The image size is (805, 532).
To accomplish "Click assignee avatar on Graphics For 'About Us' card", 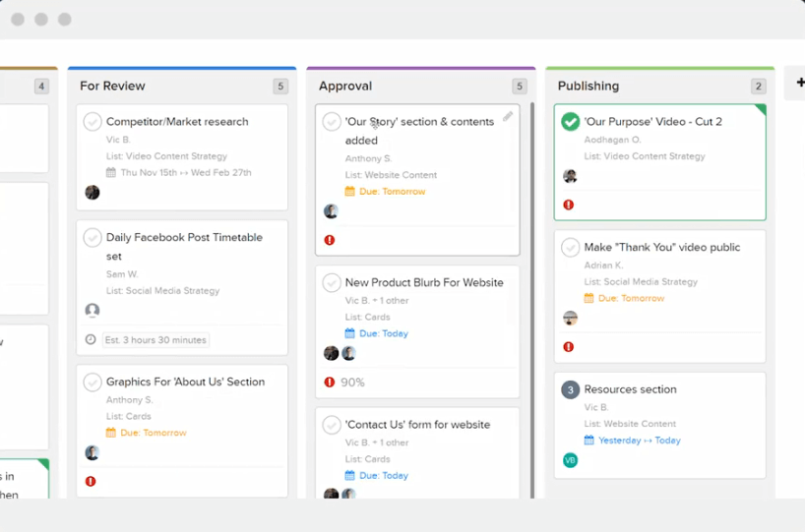I will (93, 453).
